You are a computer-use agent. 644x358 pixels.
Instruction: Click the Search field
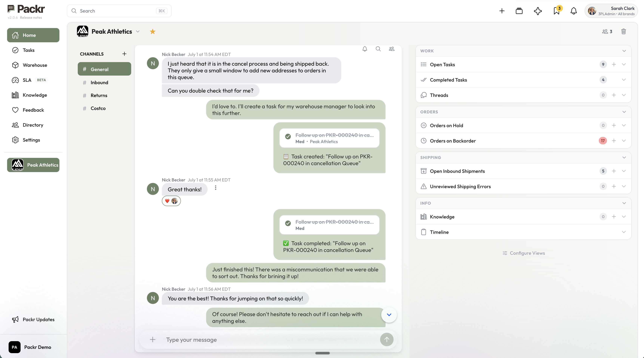(x=119, y=11)
